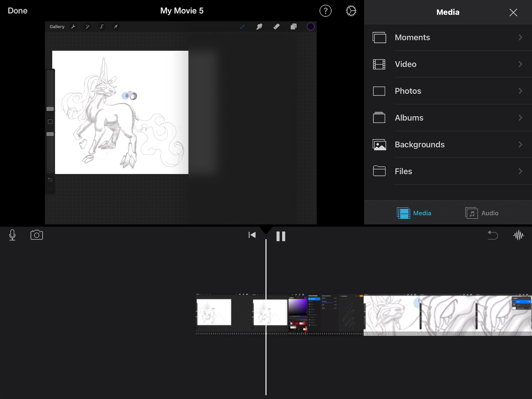Click the Layers icon in preview

point(293,27)
